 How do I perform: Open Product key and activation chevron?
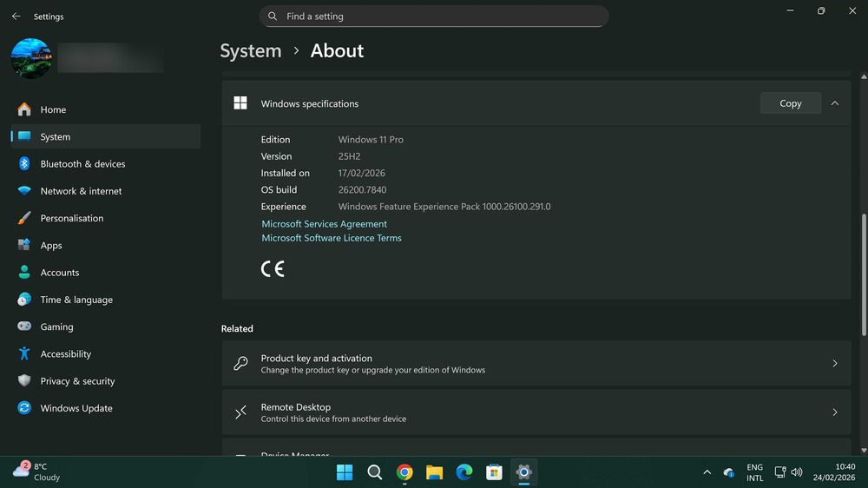pos(835,363)
